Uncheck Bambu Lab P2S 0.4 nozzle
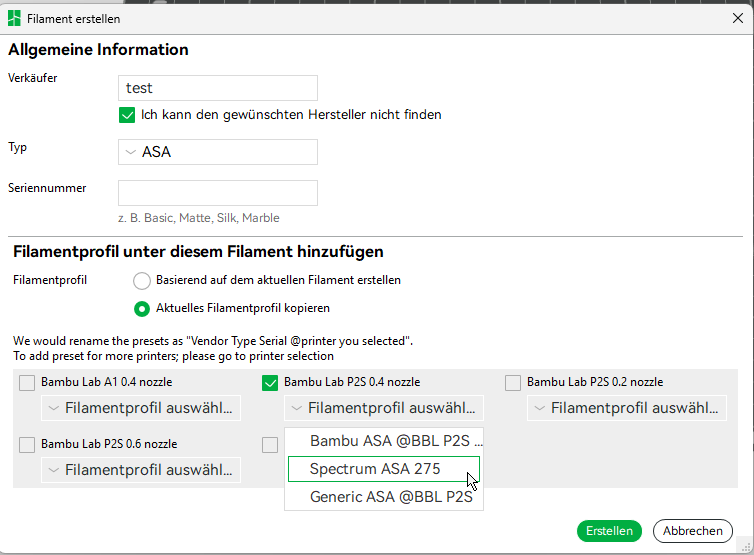The height and width of the screenshot is (555, 754). [270, 382]
